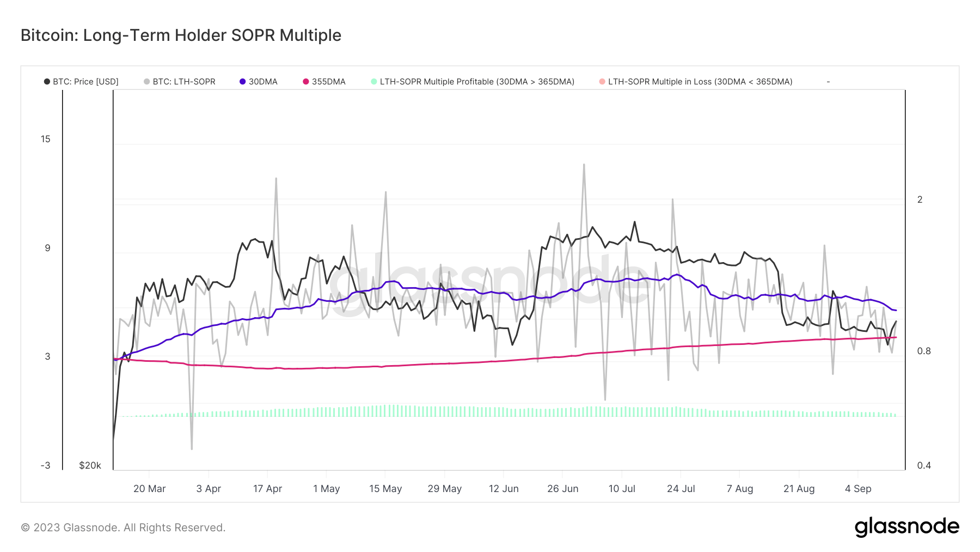This screenshot has width=980, height=552.
Task: Click the chart title Bitcoin: Long-Term Holder SOPR Multiple
Action: click(x=181, y=35)
